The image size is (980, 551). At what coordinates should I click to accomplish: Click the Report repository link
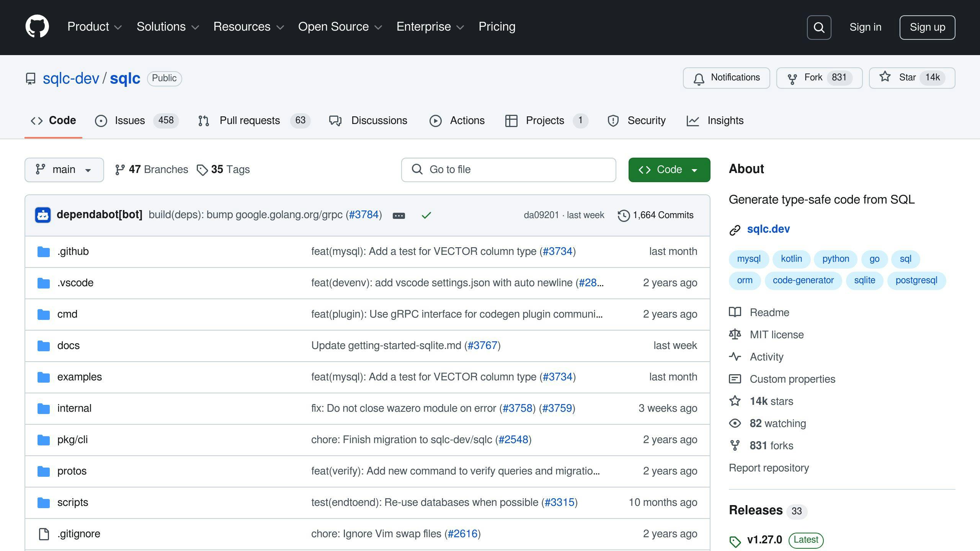(x=769, y=468)
